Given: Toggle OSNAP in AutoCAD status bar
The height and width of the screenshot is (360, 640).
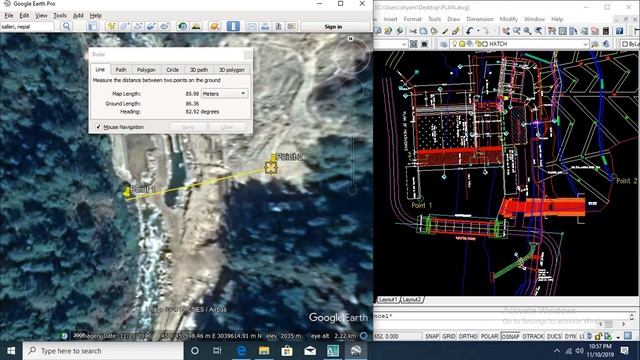Looking at the screenshot, I should coord(510,336).
